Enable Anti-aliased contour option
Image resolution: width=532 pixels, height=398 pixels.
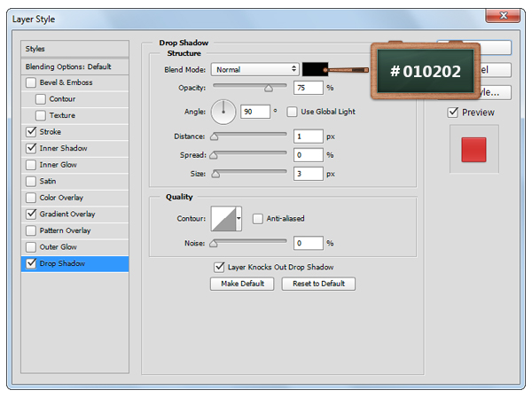258,218
